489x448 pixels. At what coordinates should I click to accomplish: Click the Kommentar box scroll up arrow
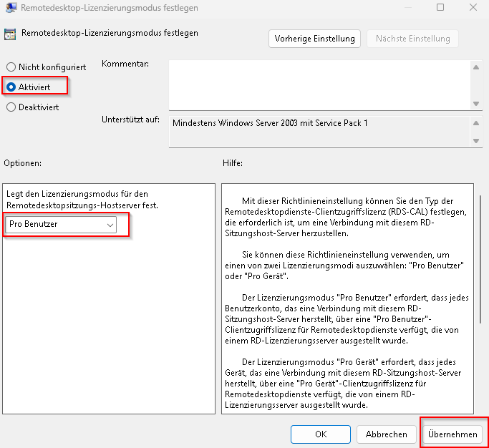coord(476,67)
